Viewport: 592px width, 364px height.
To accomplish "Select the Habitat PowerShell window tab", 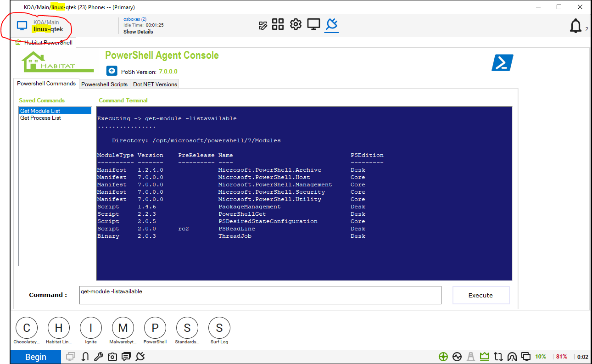I will (44, 43).
